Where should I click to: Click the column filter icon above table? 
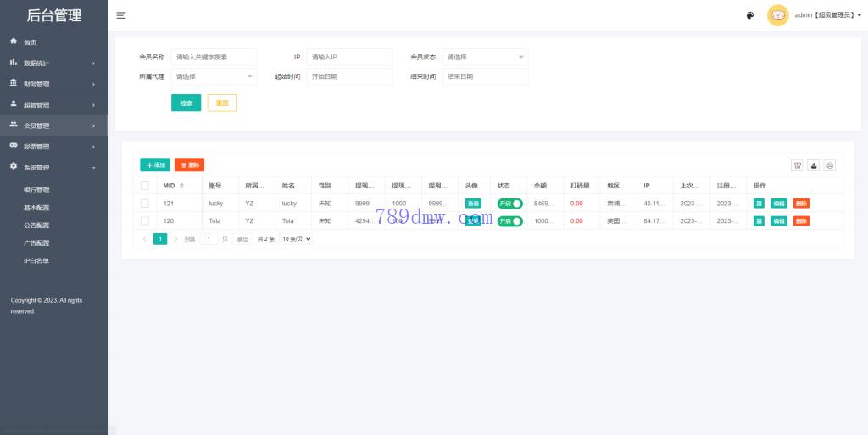tap(798, 165)
